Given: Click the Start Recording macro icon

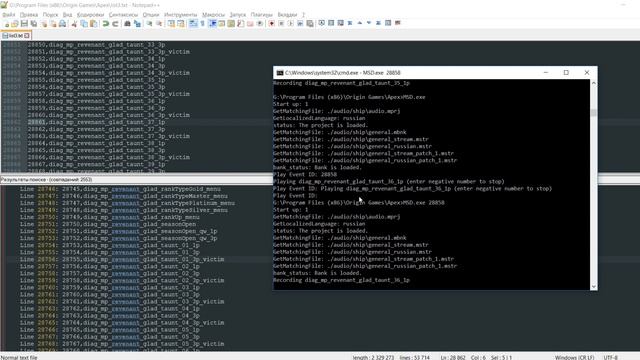Looking at the screenshot, I should pyautogui.click(x=271, y=24).
